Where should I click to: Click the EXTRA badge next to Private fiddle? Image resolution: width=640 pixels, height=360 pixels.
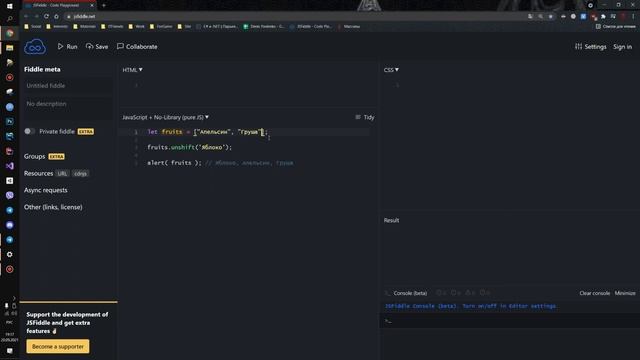coord(86,131)
